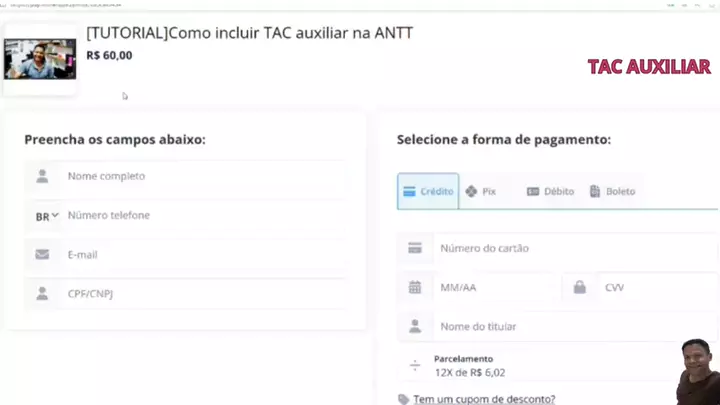720x405 pixels.
Task: Click the padlock icon beside CVV
Action: point(579,287)
